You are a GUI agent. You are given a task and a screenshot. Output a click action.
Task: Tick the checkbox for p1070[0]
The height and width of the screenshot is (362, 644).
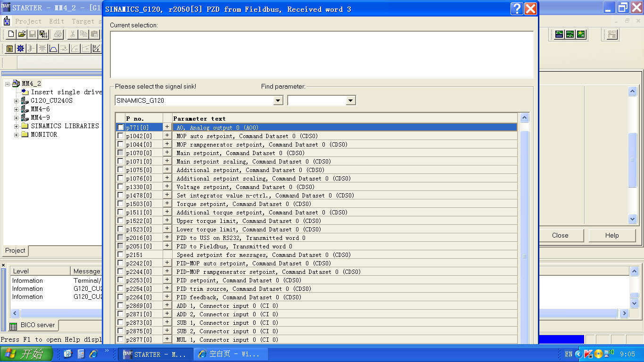click(121, 153)
